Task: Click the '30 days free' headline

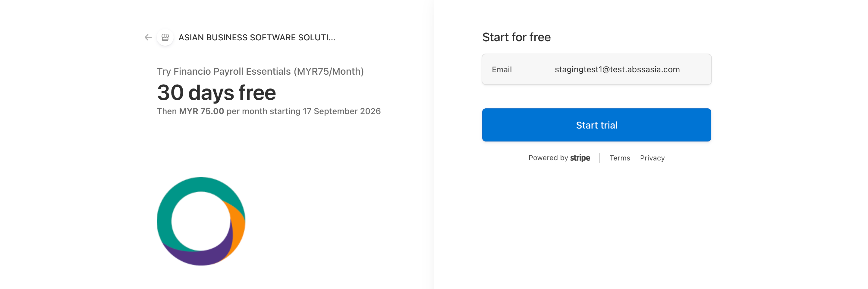Action: pyautogui.click(x=216, y=92)
